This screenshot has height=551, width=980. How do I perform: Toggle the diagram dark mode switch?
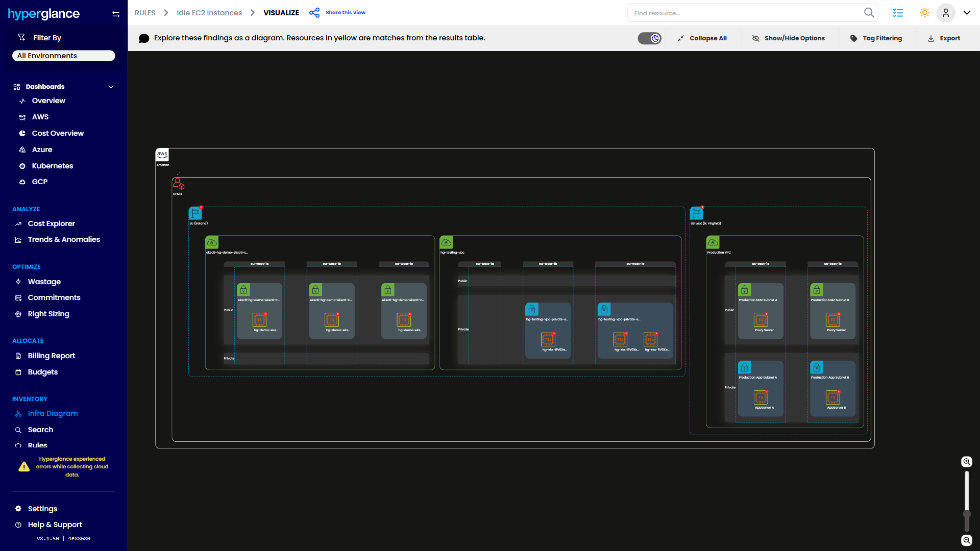pos(649,38)
